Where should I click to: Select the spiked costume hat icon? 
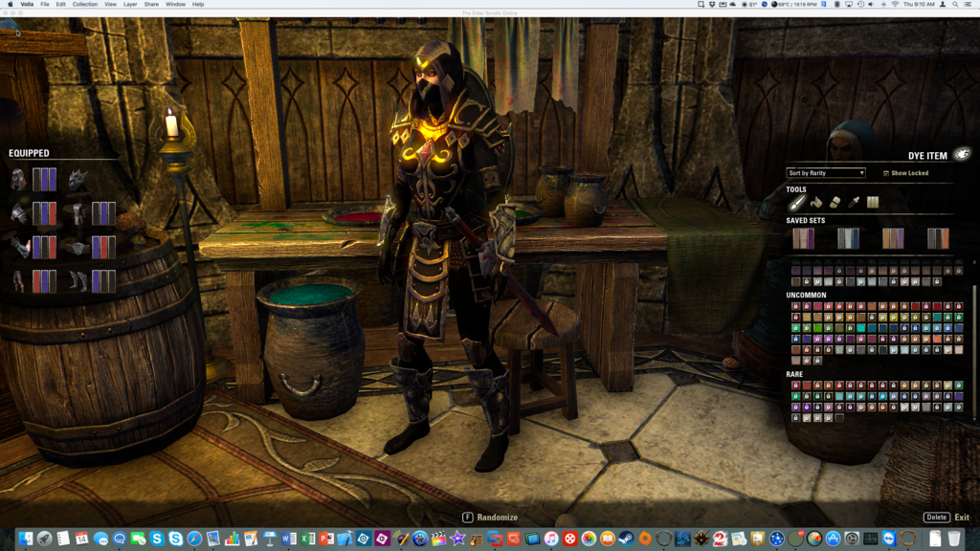coord(78,180)
